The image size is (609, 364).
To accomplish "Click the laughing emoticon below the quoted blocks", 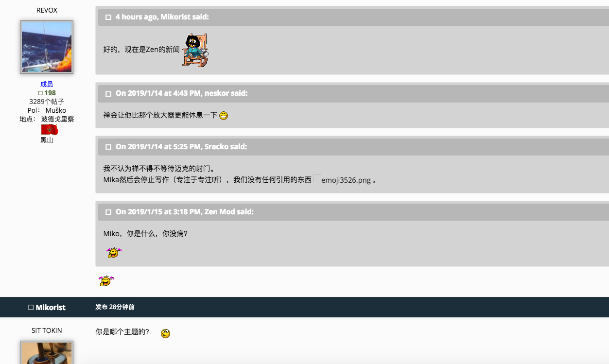I will pyautogui.click(x=106, y=281).
